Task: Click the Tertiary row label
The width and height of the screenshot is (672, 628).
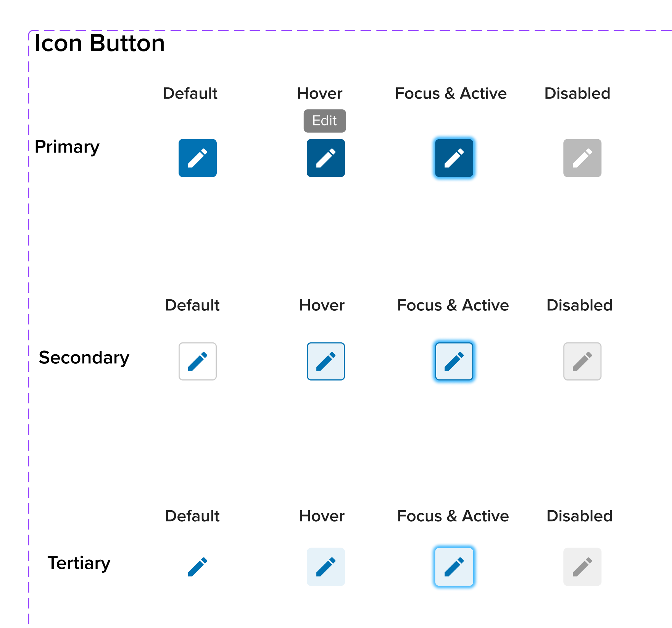Action: [x=79, y=563]
